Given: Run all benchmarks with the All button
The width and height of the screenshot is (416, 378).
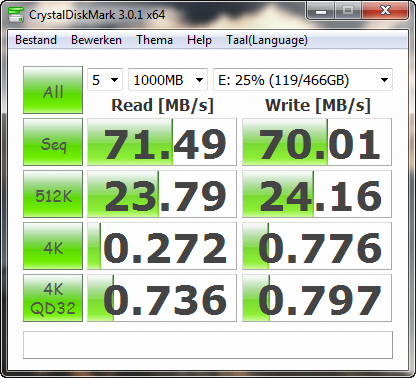Looking at the screenshot, I should (53, 90).
